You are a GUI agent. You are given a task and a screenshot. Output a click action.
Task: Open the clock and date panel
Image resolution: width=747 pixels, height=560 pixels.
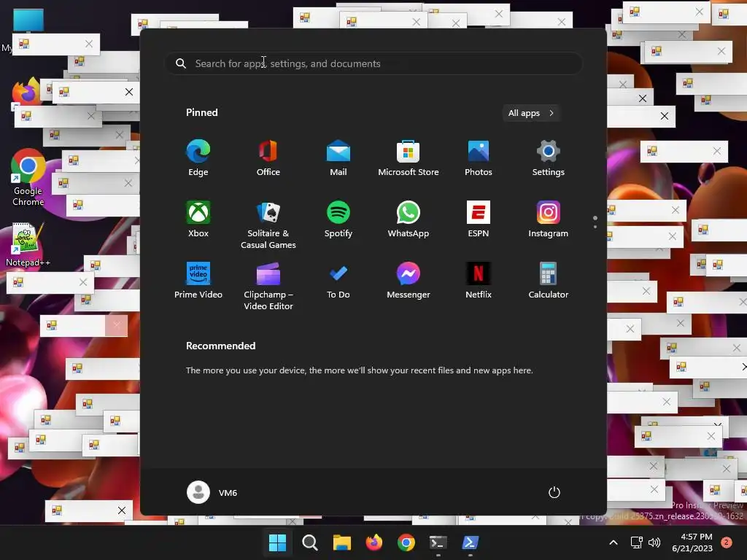click(692, 542)
